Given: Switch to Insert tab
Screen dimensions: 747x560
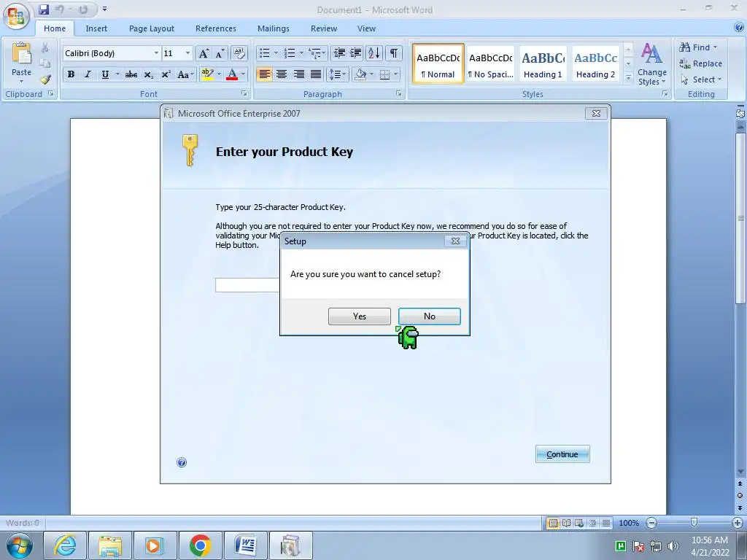Looking at the screenshot, I should [96, 28].
